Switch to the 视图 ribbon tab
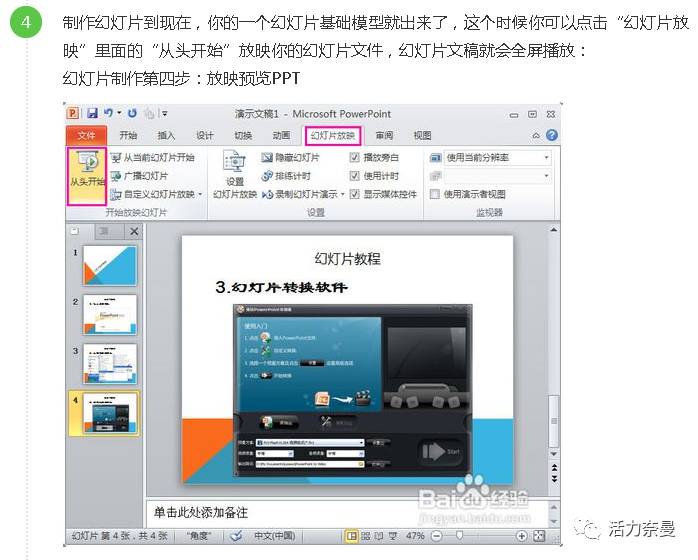Screen dimensions: 698x560 click(x=422, y=135)
